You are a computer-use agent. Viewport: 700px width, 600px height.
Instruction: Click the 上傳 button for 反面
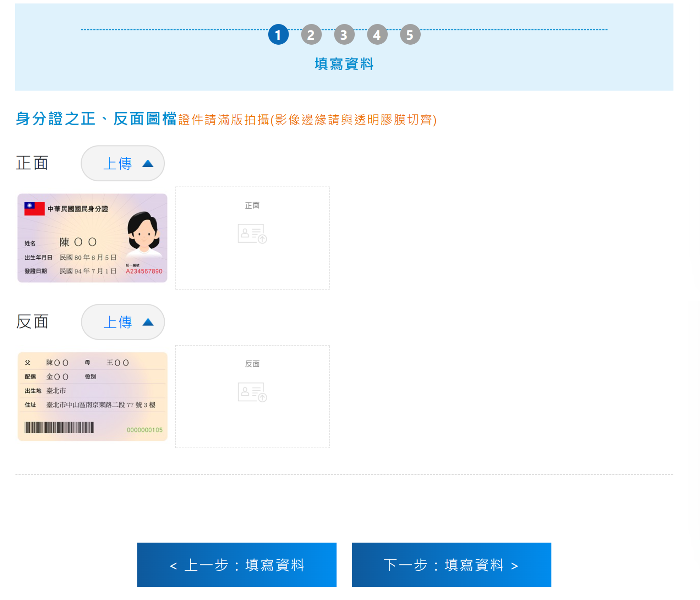122,322
